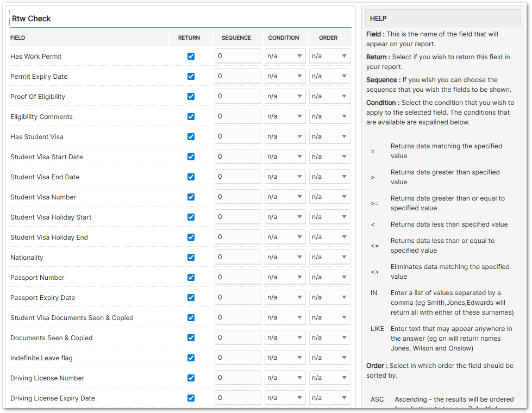Click the FIELD column header

[18, 38]
